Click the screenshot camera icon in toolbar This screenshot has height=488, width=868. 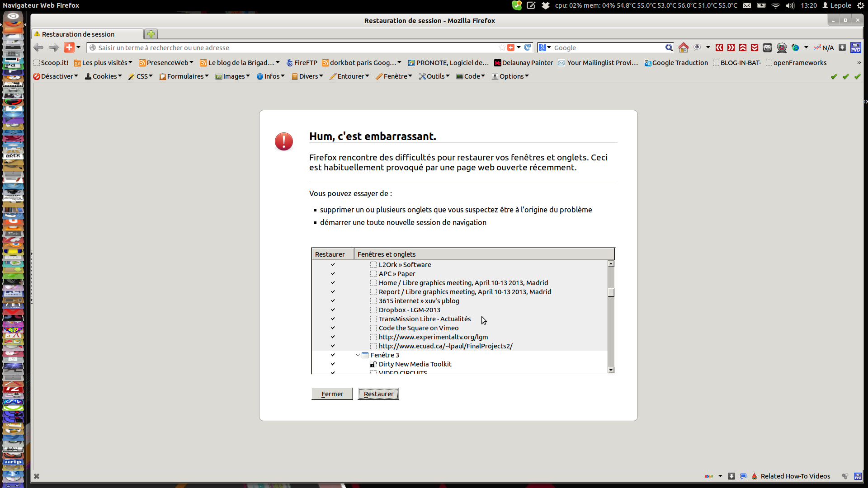767,47
